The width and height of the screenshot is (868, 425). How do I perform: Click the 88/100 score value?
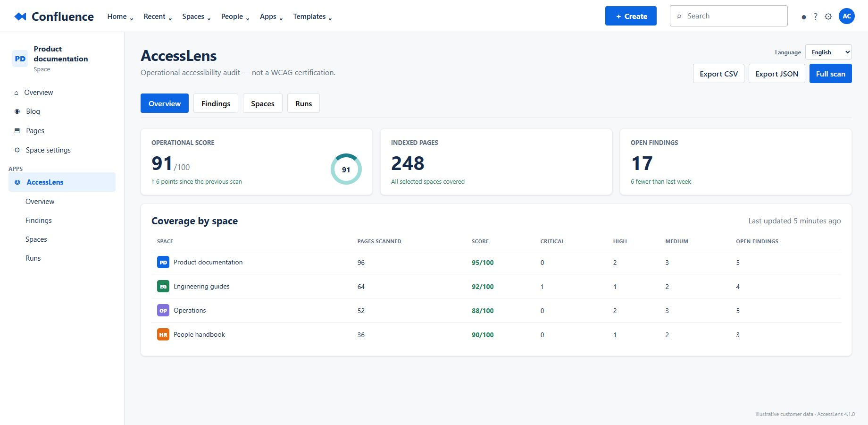(x=483, y=311)
